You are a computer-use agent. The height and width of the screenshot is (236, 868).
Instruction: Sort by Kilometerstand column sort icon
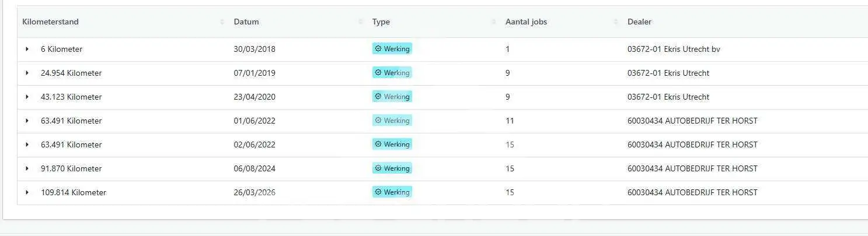point(222,22)
